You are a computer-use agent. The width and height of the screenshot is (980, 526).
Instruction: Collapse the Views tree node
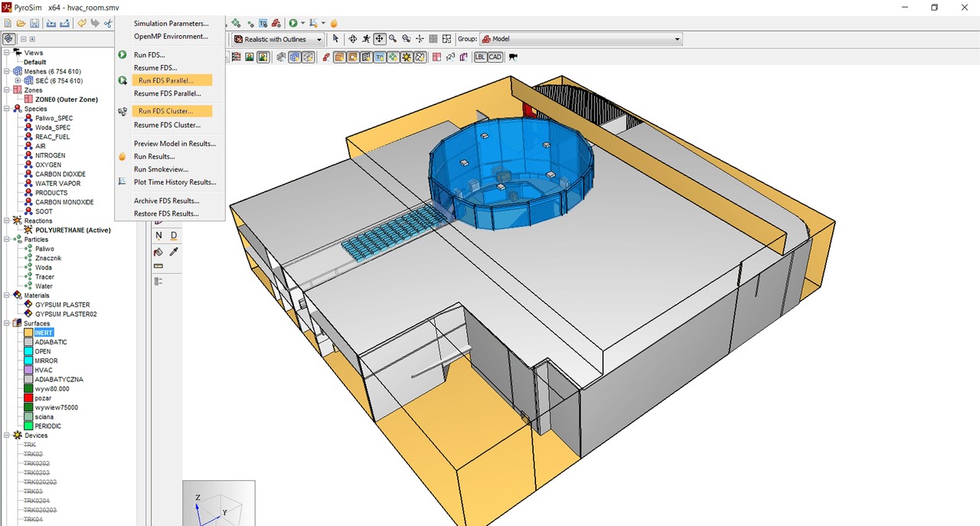[x=6, y=53]
